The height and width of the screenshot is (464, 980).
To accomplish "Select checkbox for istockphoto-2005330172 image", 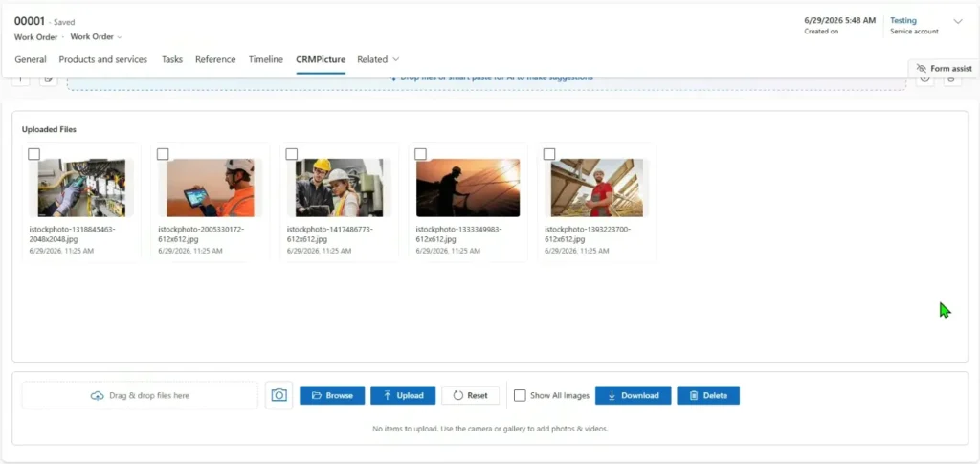I will [163, 154].
